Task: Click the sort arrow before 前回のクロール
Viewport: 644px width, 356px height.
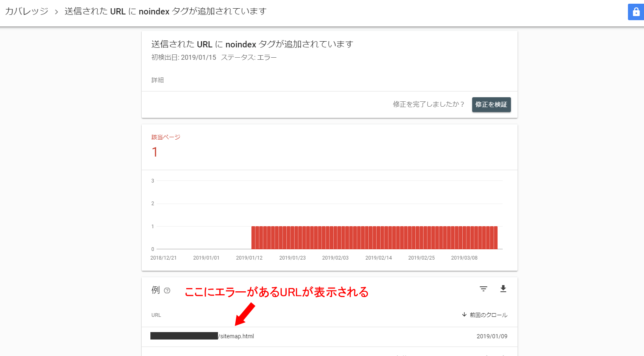Action: click(464, 315)
